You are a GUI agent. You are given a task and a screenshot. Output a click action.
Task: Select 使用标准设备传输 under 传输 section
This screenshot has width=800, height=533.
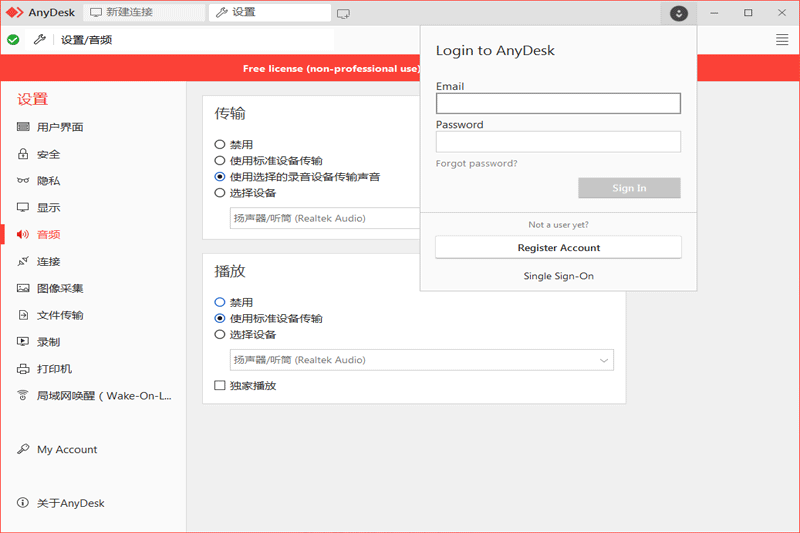click(x=220, y=161)
